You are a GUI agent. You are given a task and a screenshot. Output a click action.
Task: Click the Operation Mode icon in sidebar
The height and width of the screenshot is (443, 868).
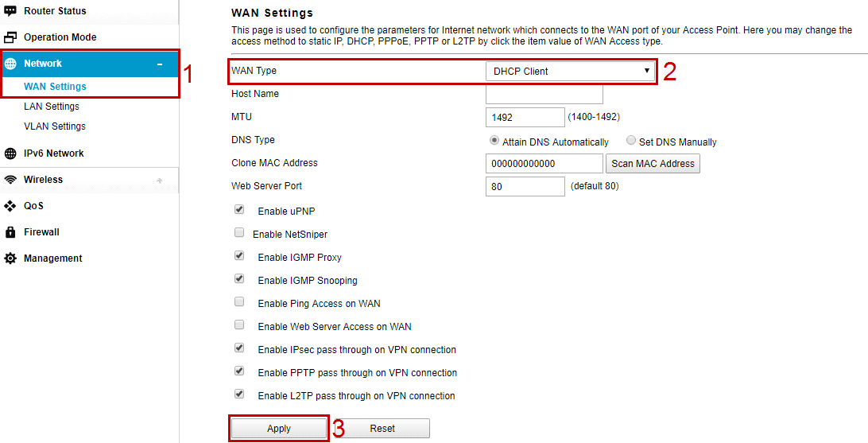click(10, 37)
